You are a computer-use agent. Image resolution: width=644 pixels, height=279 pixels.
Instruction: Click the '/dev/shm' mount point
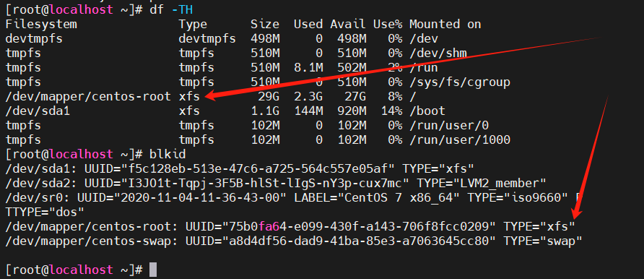pos(438,53)
